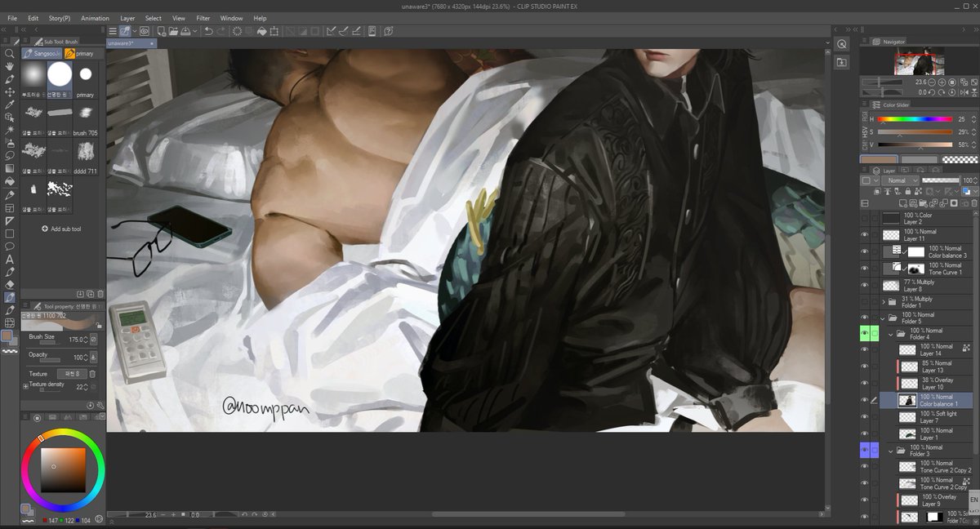The image size is (980, 529).
Task: Hide Layer 11 via eye icon
Action: pos(865,235)
